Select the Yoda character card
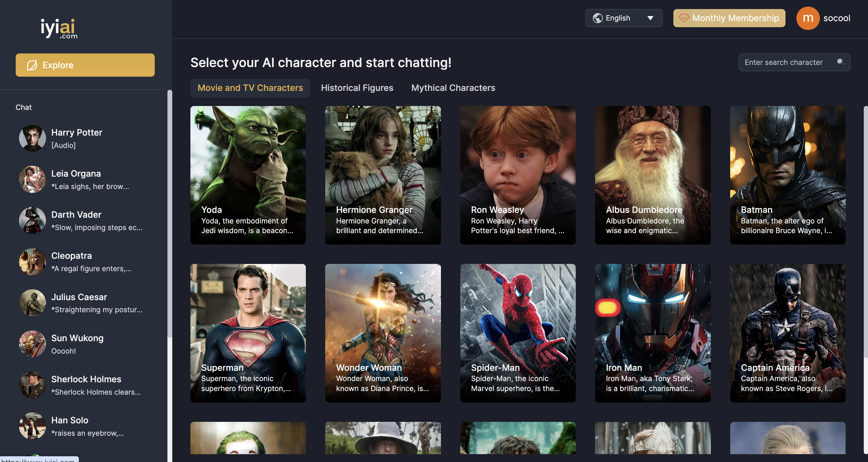868x462 pixels. (x=248, y=175)
